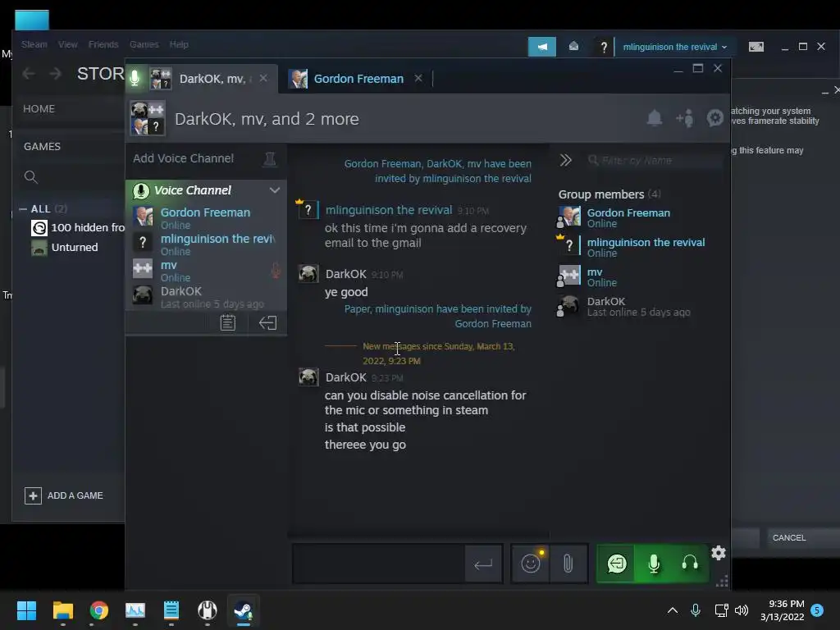The width and height of the screenshot is (840, 630).
Task: Collapse the ALL games category
Action: click(x=23, y=209)
